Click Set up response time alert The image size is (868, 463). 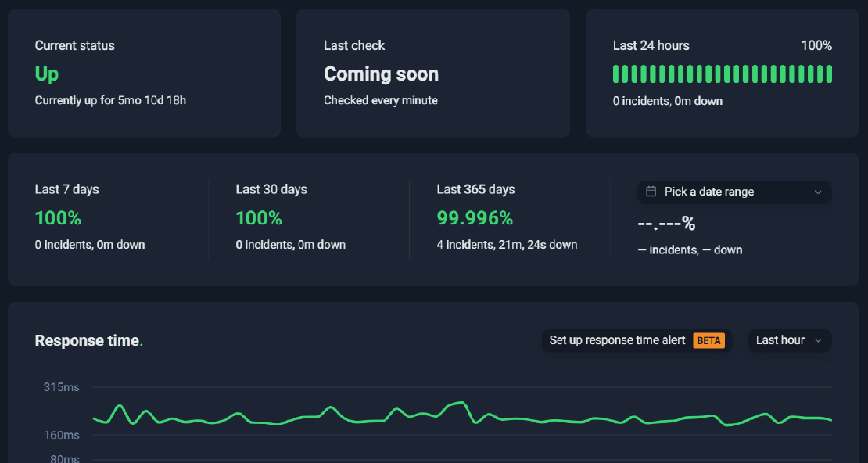click(x=618, y=340)
